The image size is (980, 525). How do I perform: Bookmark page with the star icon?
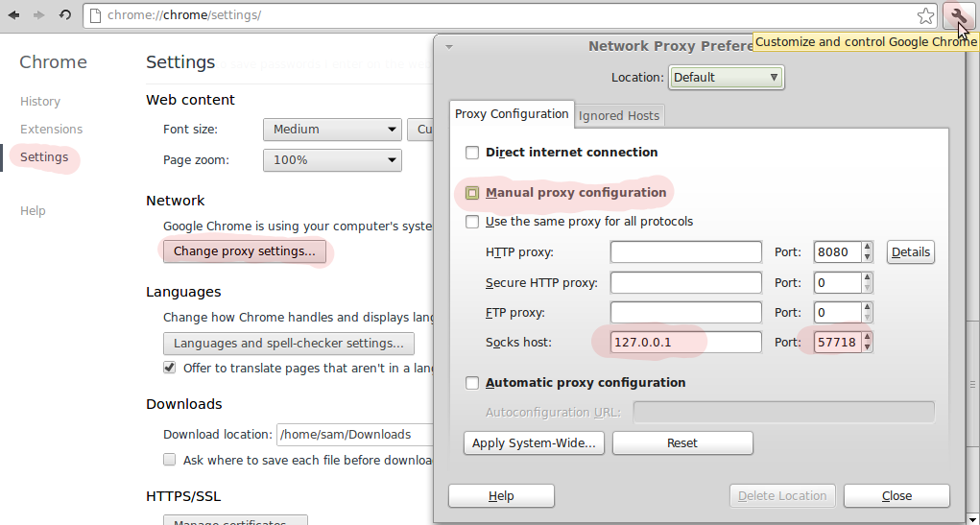(925, 15)
